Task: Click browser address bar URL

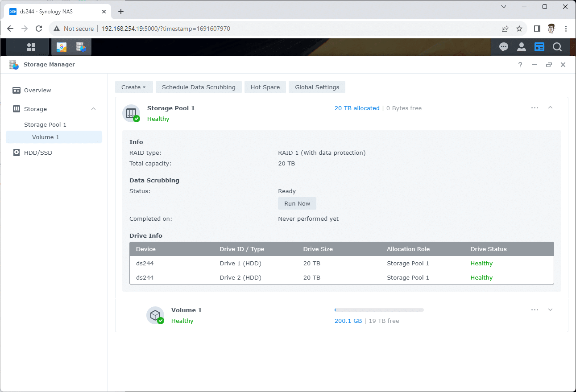Action: click(166, 29)
